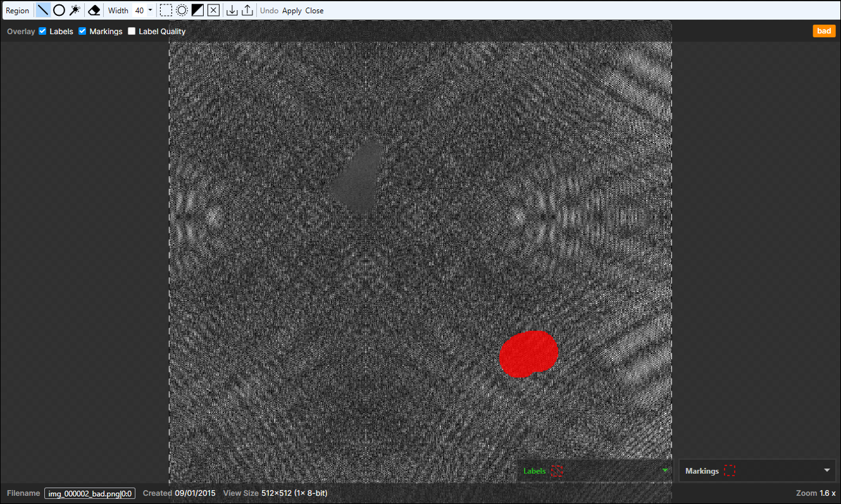
Task: Click the dotted circle selection icon
Action: point(182,10)
